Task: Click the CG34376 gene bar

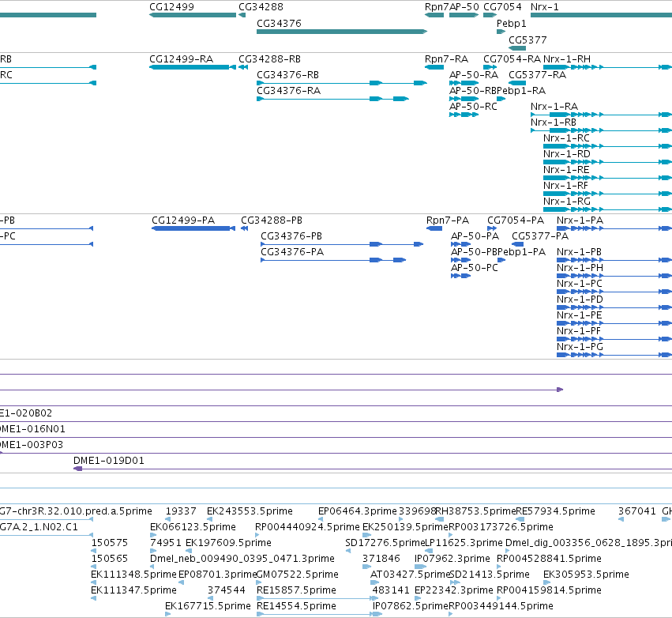Action: tap(342, 32)
